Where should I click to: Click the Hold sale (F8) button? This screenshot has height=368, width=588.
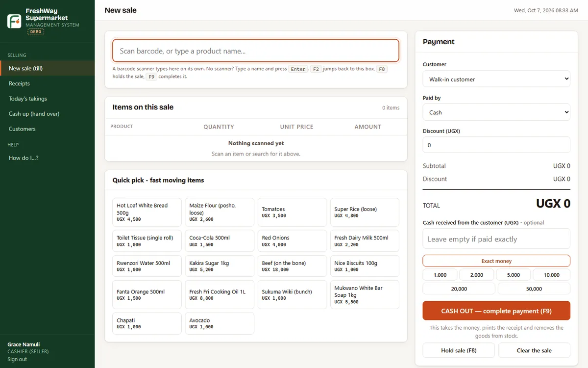(x=459, y=350)
